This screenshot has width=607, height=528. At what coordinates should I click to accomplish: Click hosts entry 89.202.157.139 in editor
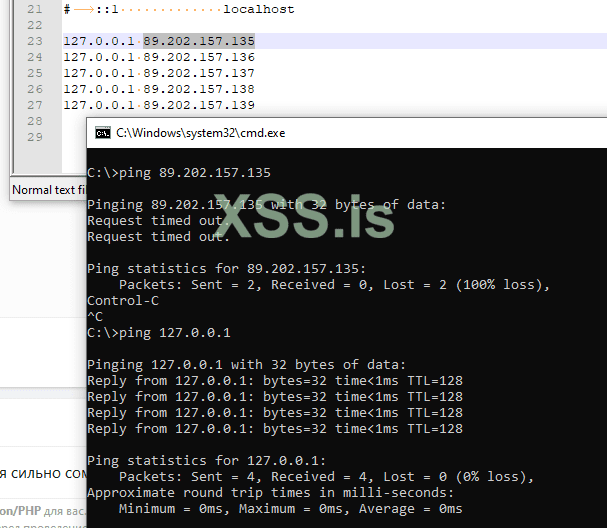pos(199,105)
